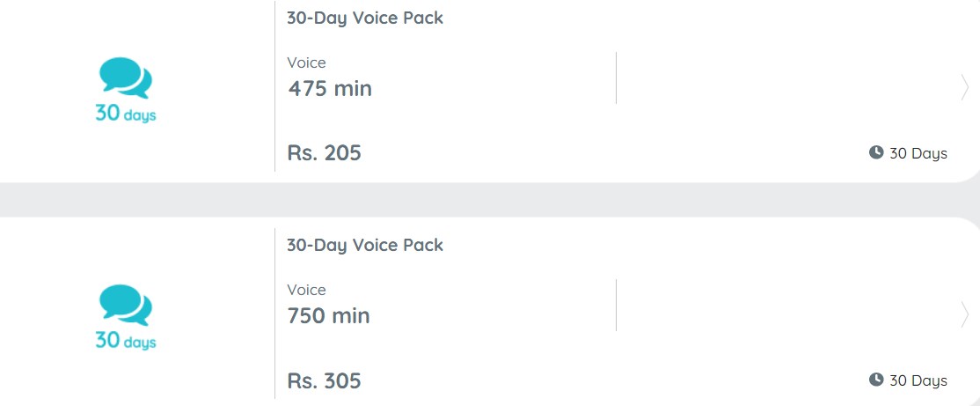Click the clock icon in the 750 min pack

[x=876, y=379]
